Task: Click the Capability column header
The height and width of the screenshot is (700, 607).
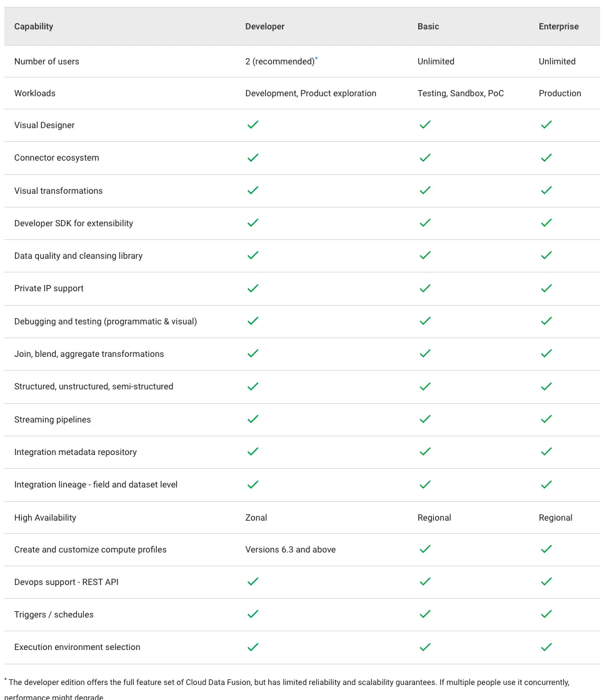Action: coord(34,26)
